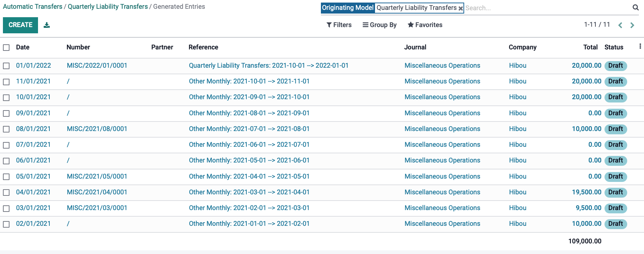
Task: Go to the previous page arrow
Action: point(620,25)
